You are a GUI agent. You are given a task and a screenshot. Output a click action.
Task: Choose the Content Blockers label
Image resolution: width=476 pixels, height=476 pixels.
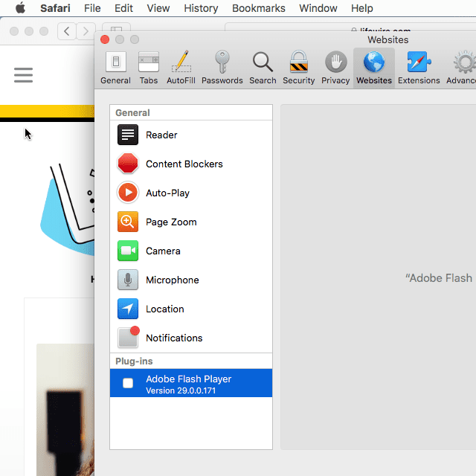pos(184,164)
